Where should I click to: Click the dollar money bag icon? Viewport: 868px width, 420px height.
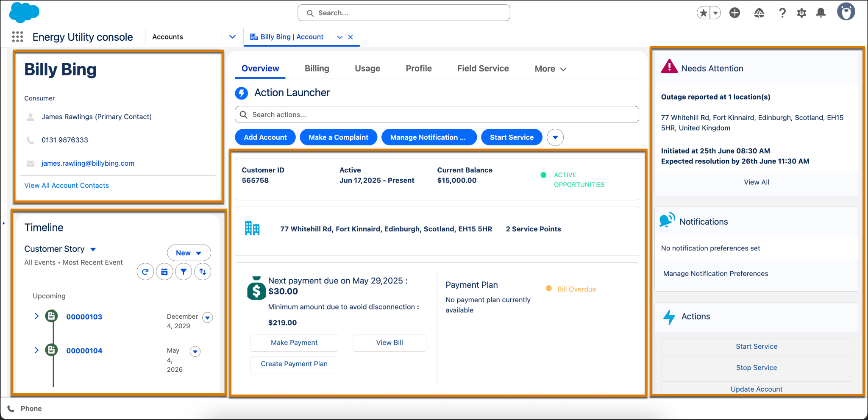(256, 288)
